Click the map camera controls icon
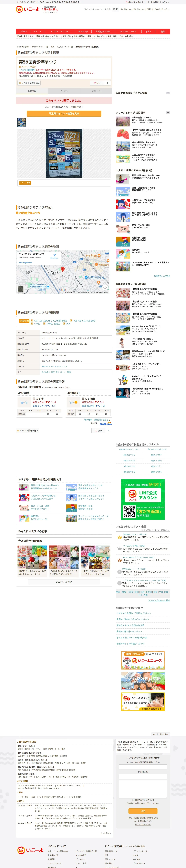The width and height of the screenshot is (186, 868). coord(105,287)
